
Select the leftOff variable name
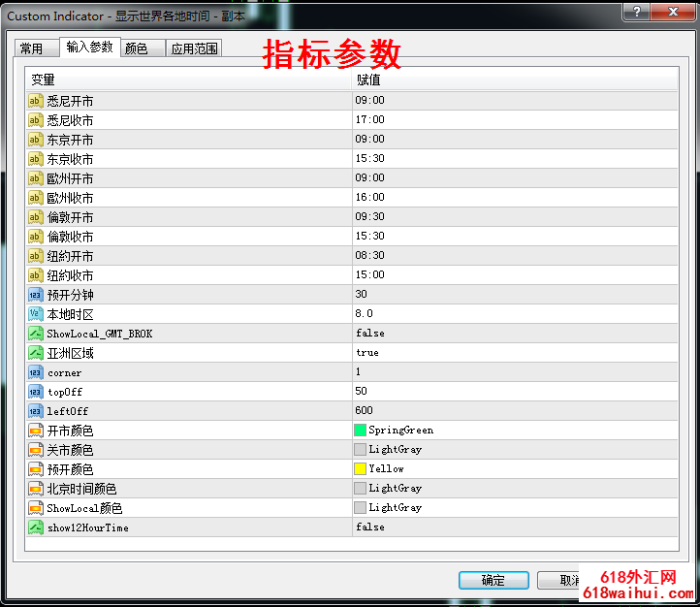[68, 411]
